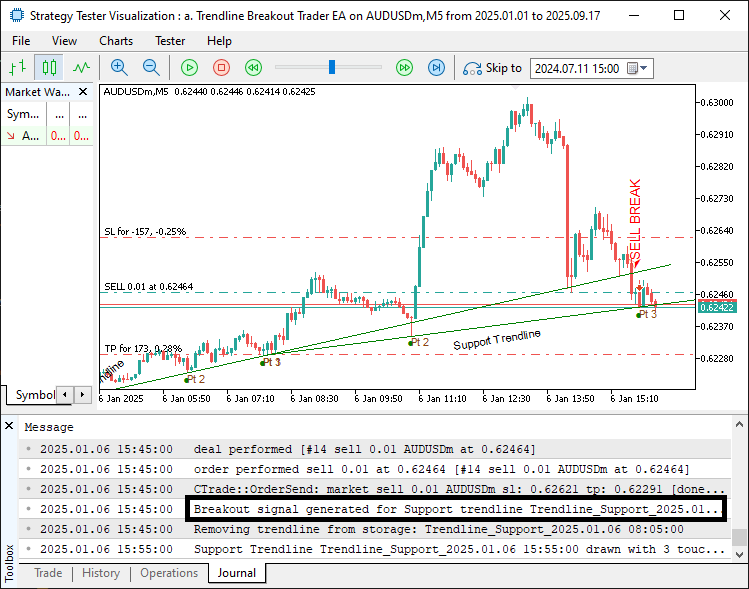Close the Market Watch panel

(x=83, y=92)
